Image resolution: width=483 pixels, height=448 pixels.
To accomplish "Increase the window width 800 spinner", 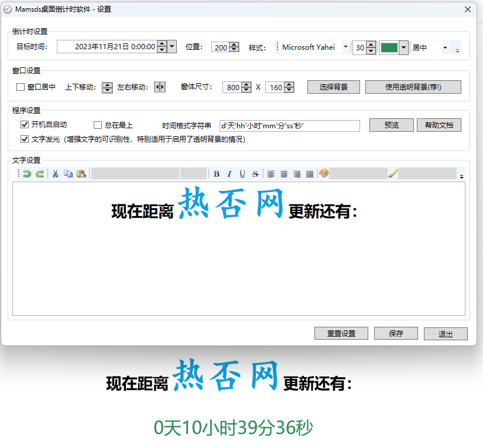I will (246, 84).
